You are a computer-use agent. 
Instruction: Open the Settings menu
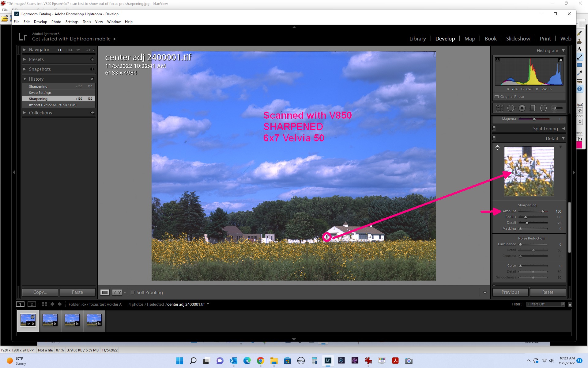[72, 22]
